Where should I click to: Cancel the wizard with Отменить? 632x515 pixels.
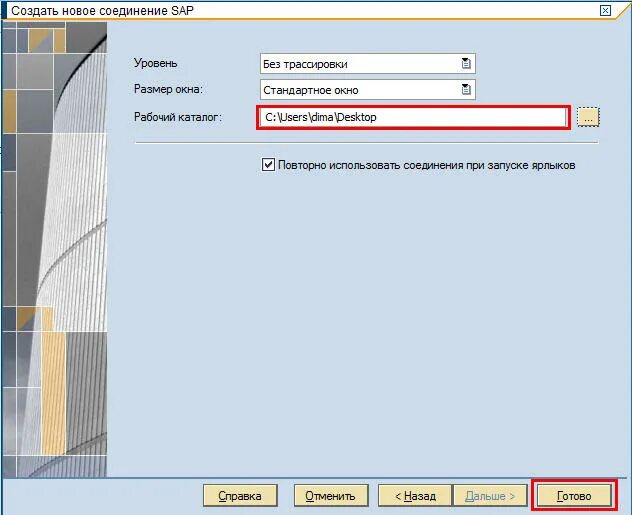[x=331, y=496]
